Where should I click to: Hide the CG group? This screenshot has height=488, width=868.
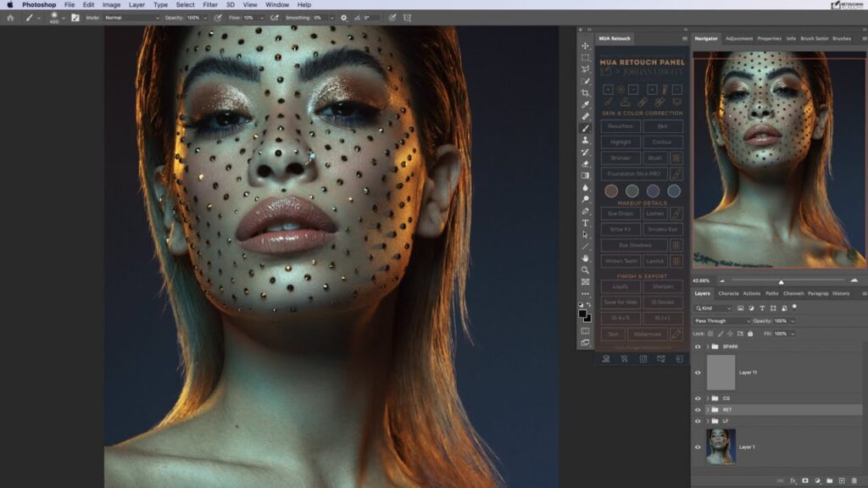coord(698,398)
